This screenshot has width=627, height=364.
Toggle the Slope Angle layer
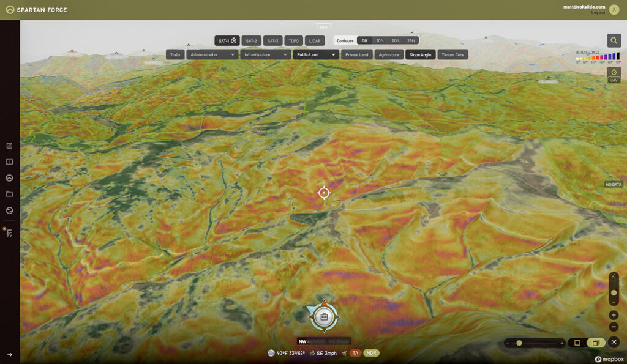[x=420, y=54]
